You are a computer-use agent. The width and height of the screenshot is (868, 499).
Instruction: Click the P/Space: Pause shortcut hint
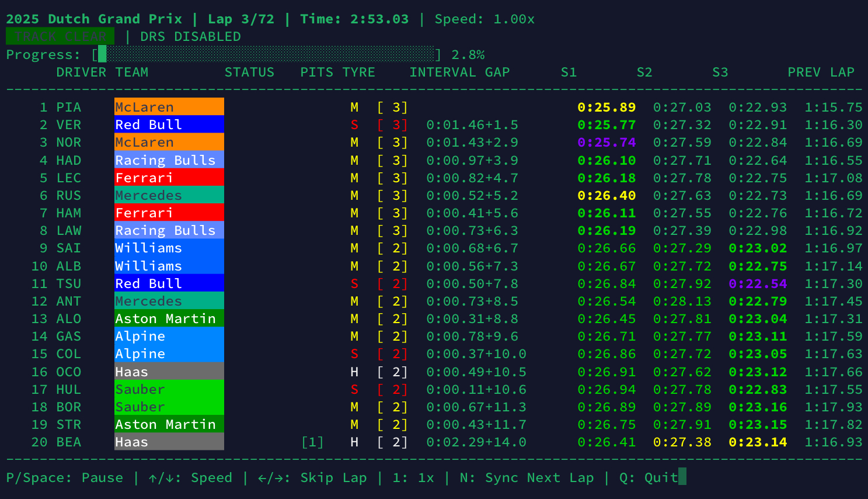pyautogui.click(x=65, y=477)
